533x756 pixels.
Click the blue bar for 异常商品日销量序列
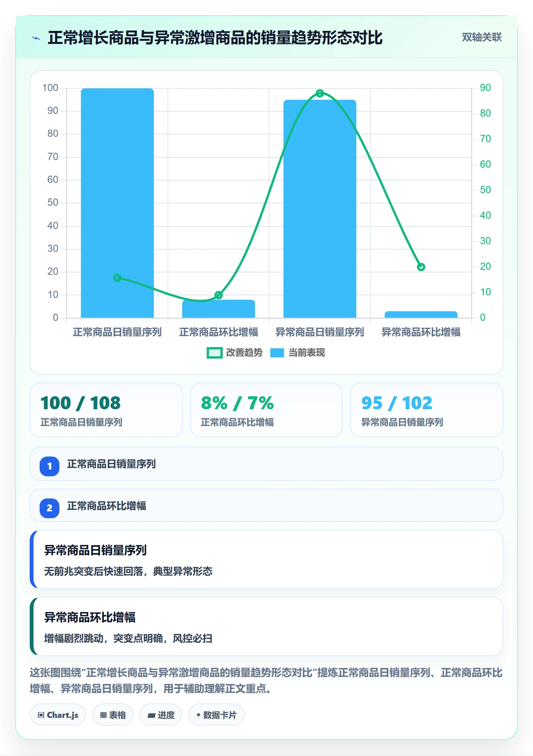click(x=320, y=209)
